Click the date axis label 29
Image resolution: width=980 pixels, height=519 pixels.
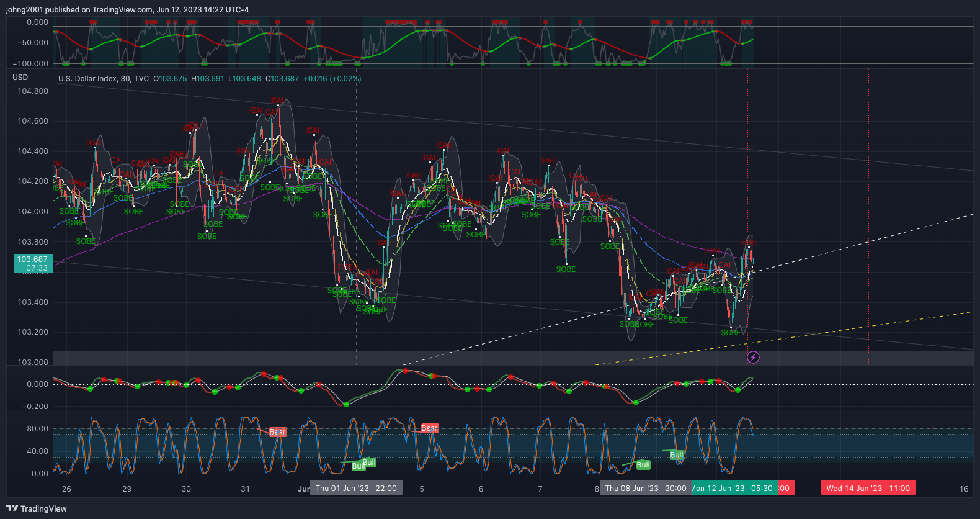tap(127, 489)
